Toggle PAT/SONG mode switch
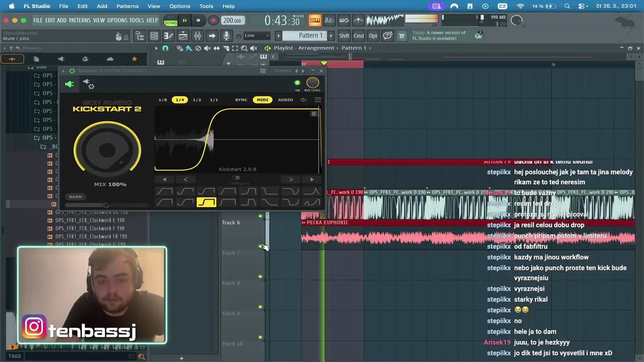This screenshot has width=644, height=362. tap(171, 20)
